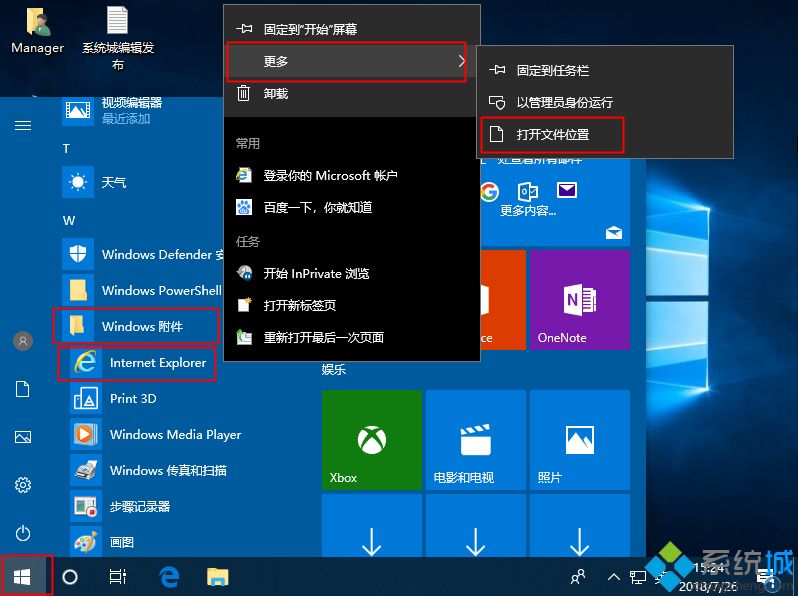The image size is (798, 596).
Task: Open 百度一下，你就知道 entry
Action: pyautogui.click(x=352, y=207)
